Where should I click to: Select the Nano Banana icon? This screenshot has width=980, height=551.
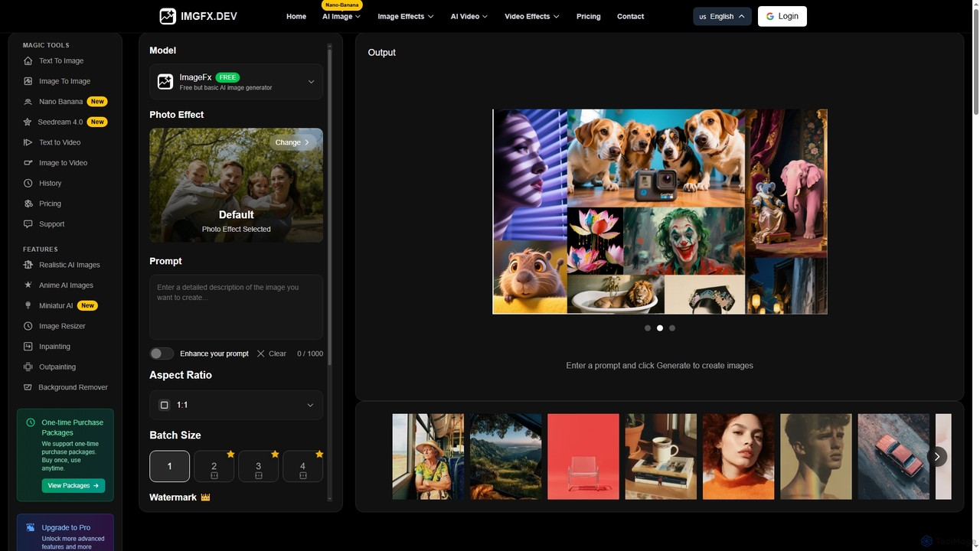[28, 102]
